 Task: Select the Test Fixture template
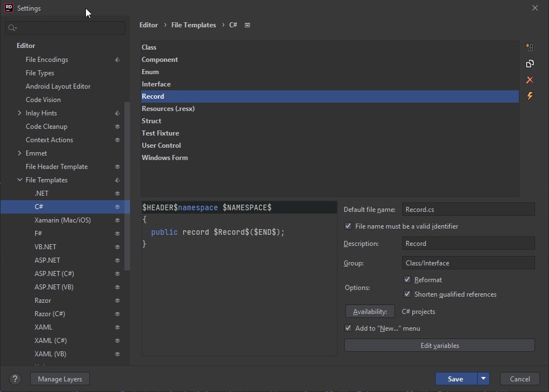pyautogui.click(x=160, y=133)
